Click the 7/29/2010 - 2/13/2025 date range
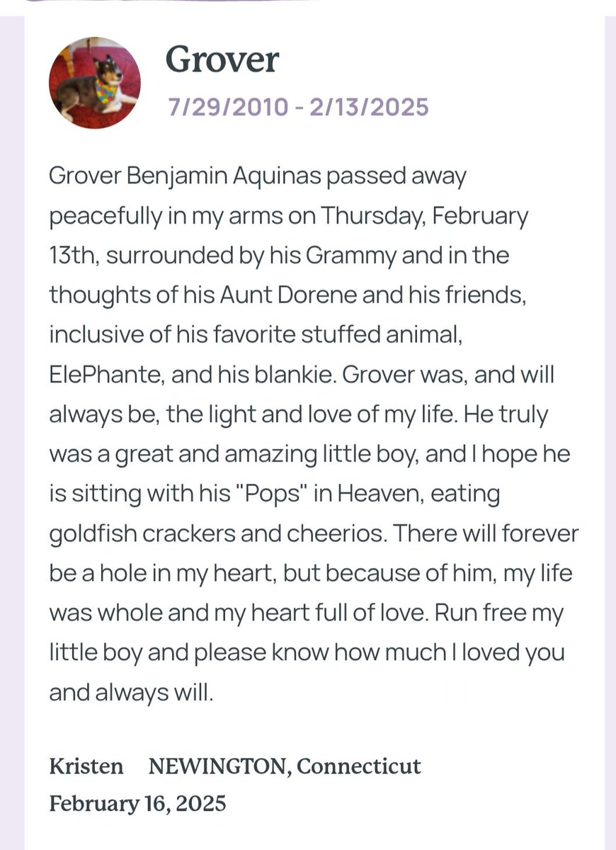 [x=298, y=107]
